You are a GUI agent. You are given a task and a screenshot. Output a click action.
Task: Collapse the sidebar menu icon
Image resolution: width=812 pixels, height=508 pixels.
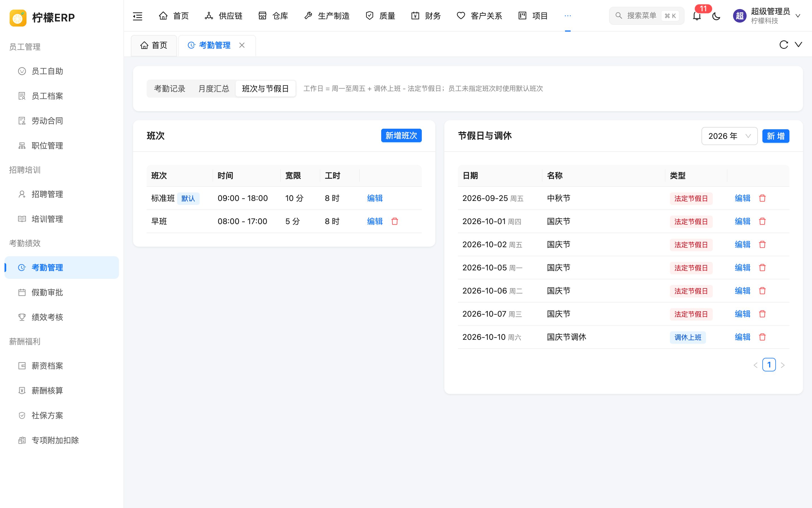138,16
